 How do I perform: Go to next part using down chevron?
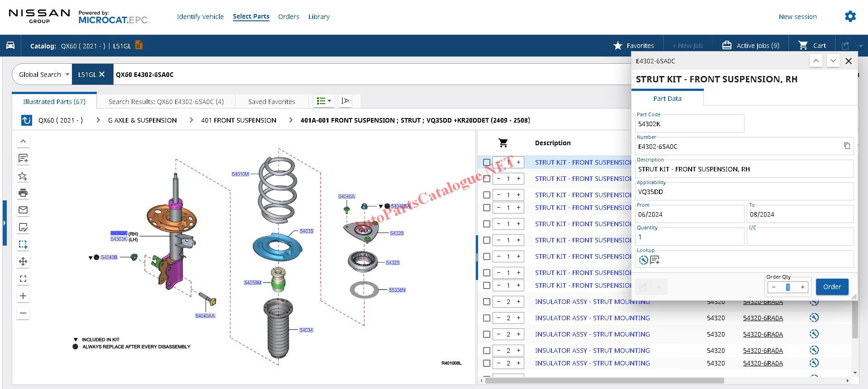point(833,61)
